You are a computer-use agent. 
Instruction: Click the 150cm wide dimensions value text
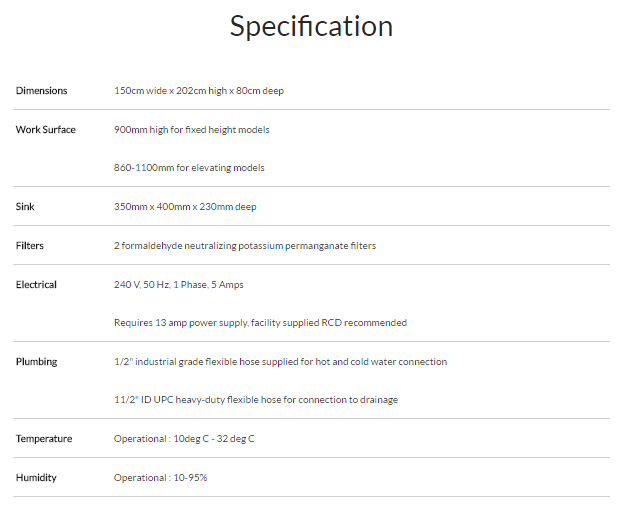pyautogui.click(x=199, y=91)
